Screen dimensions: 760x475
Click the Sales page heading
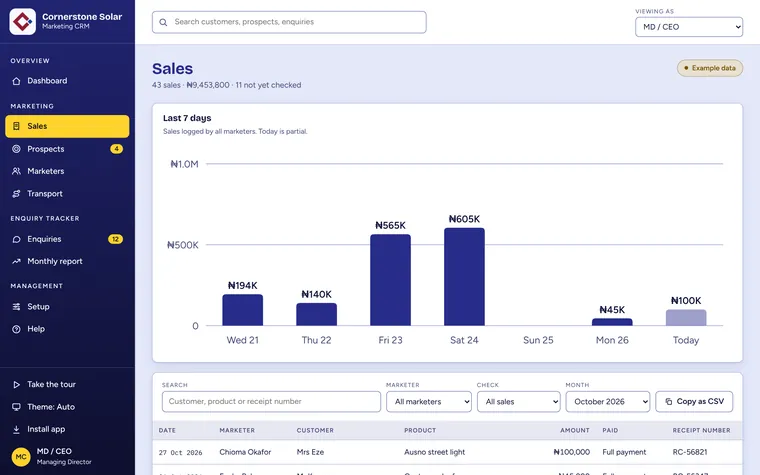173,69
